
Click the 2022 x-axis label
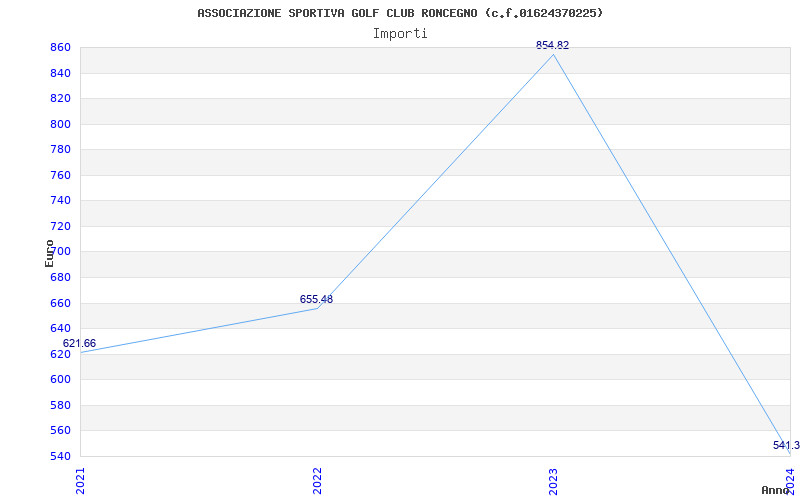317,481
